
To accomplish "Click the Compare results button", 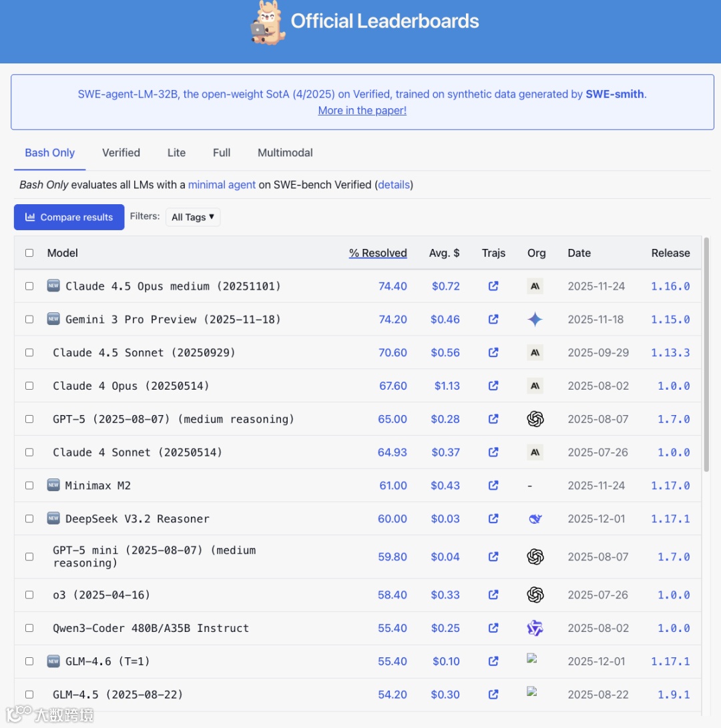I will [x=69, y=218].
